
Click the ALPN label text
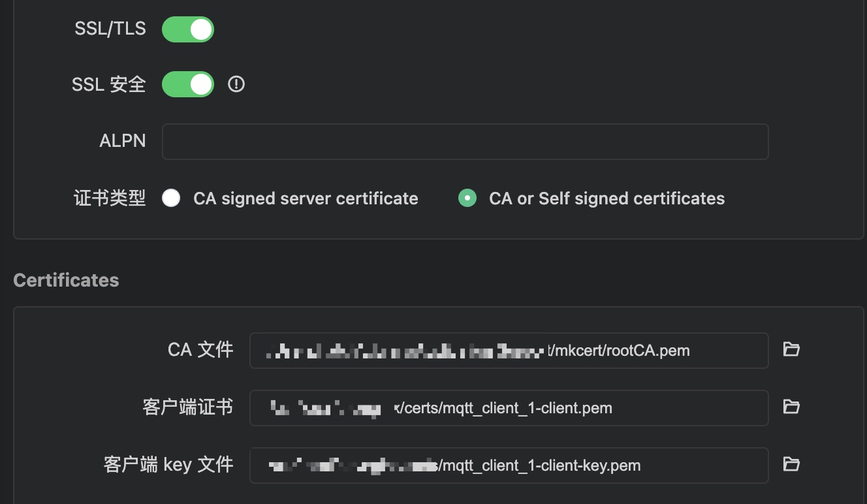122,141
